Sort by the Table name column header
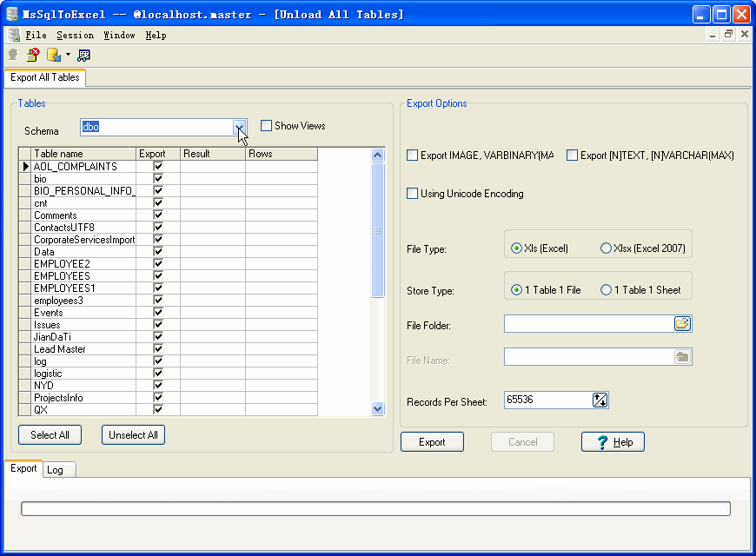756x556 pixels. [84, 154]
